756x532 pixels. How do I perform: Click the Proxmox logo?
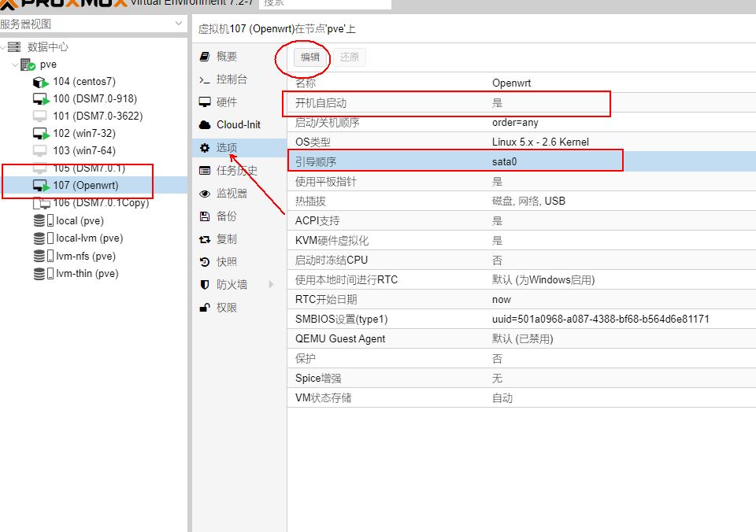(x=64, y=3)
